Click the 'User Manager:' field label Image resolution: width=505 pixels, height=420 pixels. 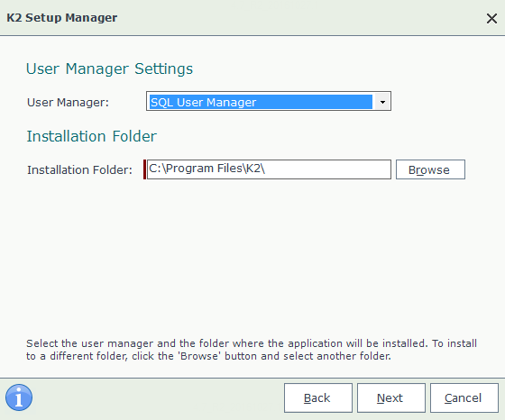(68, 103)
